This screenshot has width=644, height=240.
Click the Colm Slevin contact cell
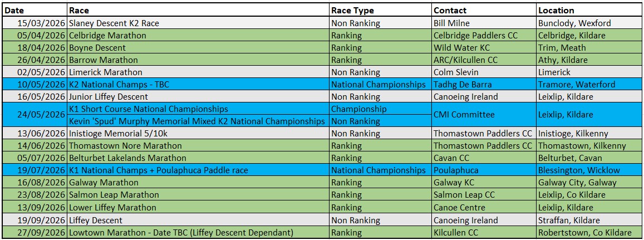(484, 72)
